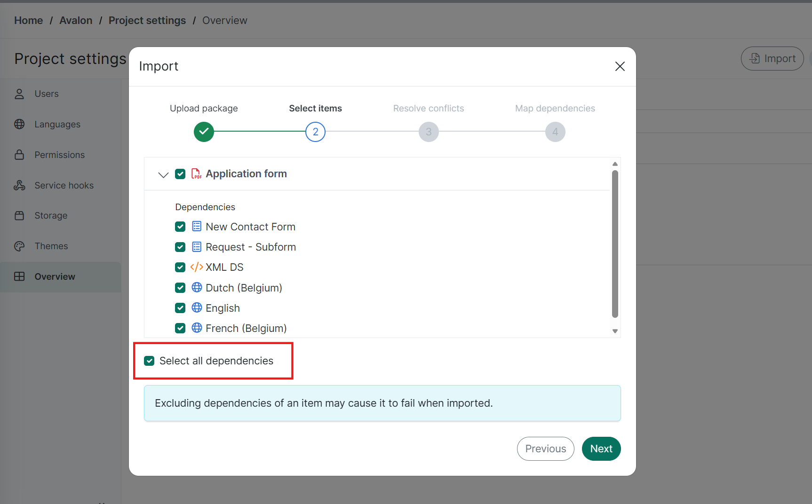Close the Import dialog with the X
This screenshot has height=504, width=812.
pos(620,66)
